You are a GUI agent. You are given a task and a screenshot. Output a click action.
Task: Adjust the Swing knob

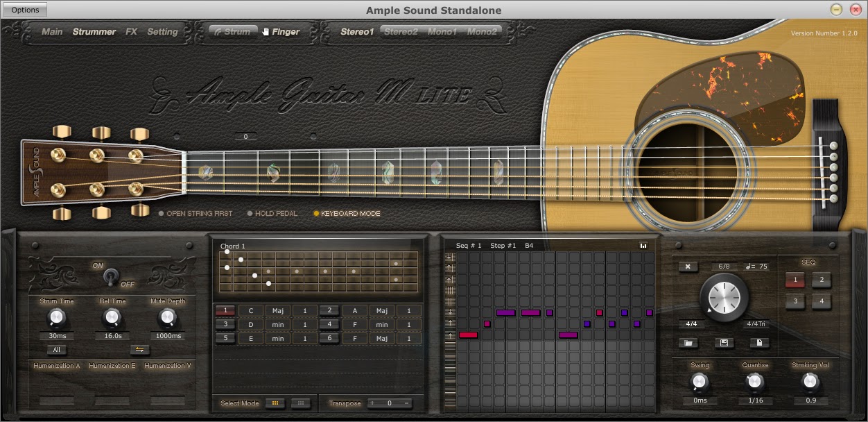(700, 382)
